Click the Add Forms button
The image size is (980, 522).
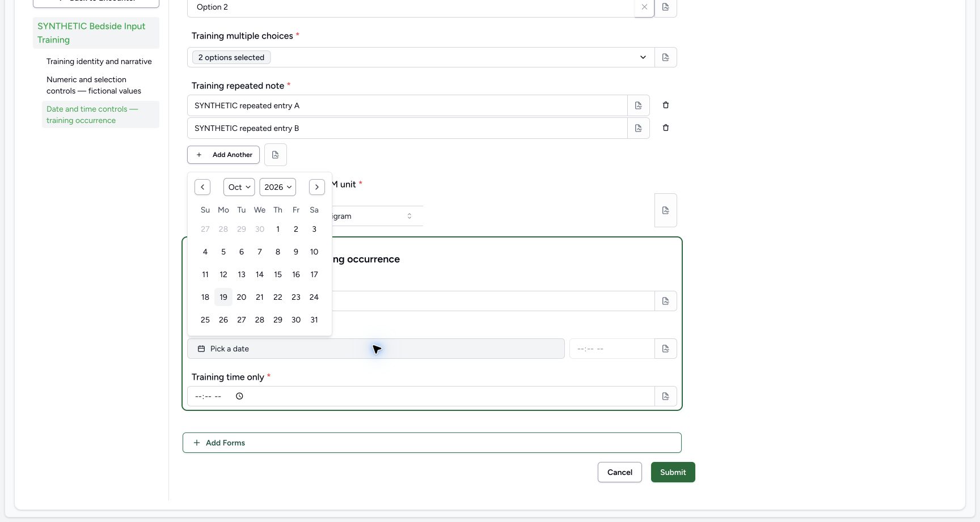click(x=432, y=443)
